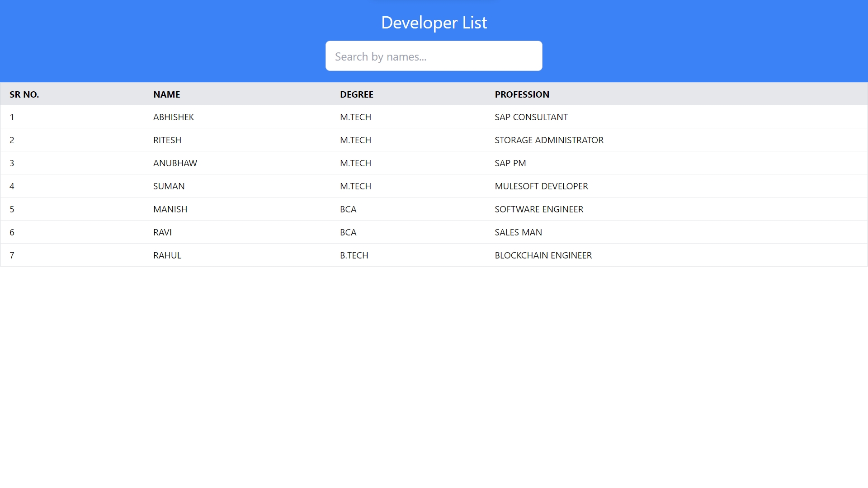The height and width of the screenshot is (488, 868).
Task: Click the Search by names input field
Action: 434,56
